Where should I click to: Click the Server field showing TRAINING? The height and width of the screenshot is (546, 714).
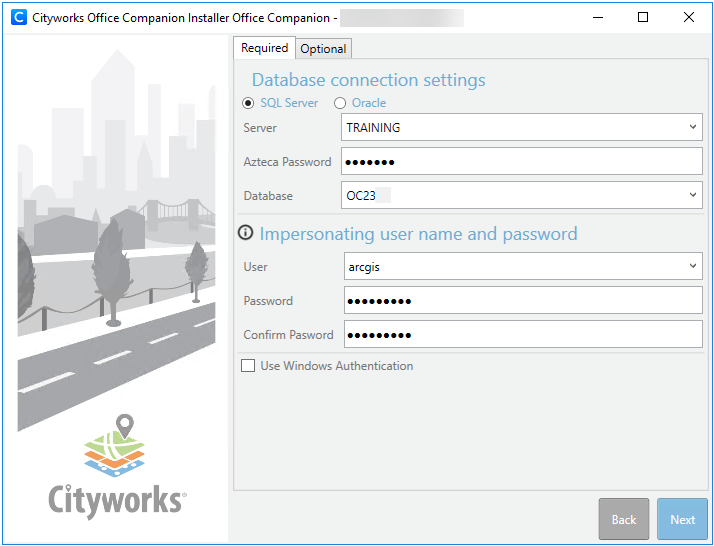(x=522, y=127)
